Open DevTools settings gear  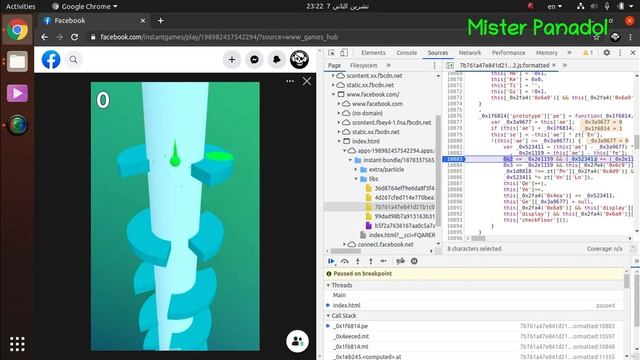[x=607, y=53]
